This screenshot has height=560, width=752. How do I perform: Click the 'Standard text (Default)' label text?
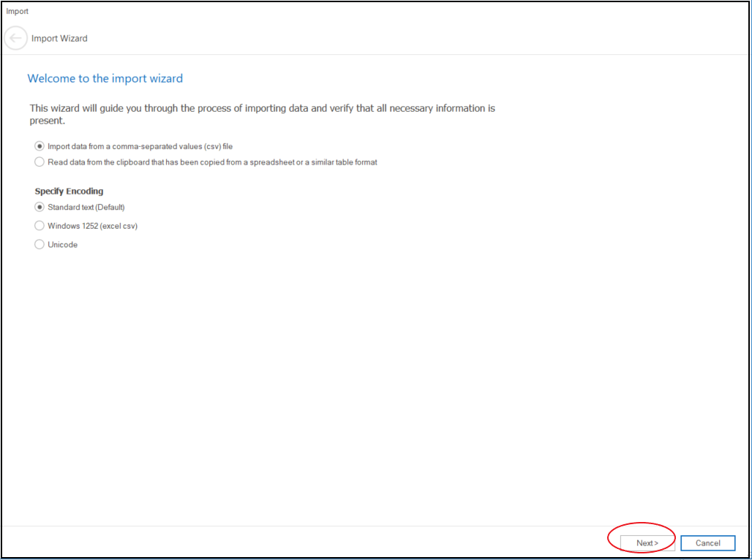point(86,207)
